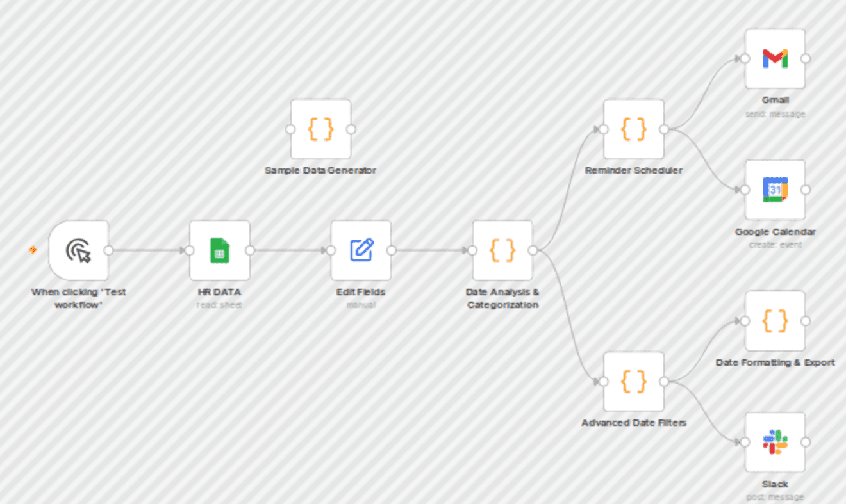Click output connector of HR DATA node
The width and height of the screenshot is (846, 504).
[250, 250]
